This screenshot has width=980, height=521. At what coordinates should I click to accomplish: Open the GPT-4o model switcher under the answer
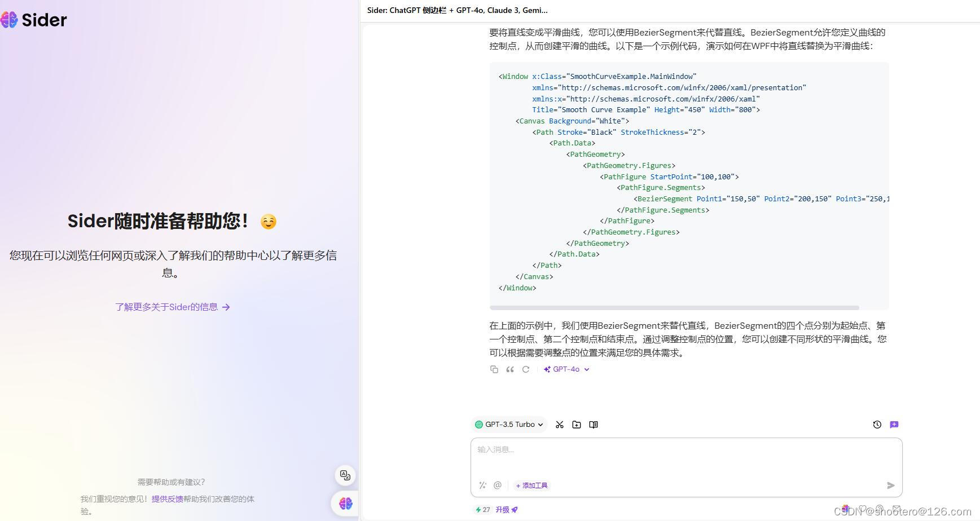click(566, 369)
